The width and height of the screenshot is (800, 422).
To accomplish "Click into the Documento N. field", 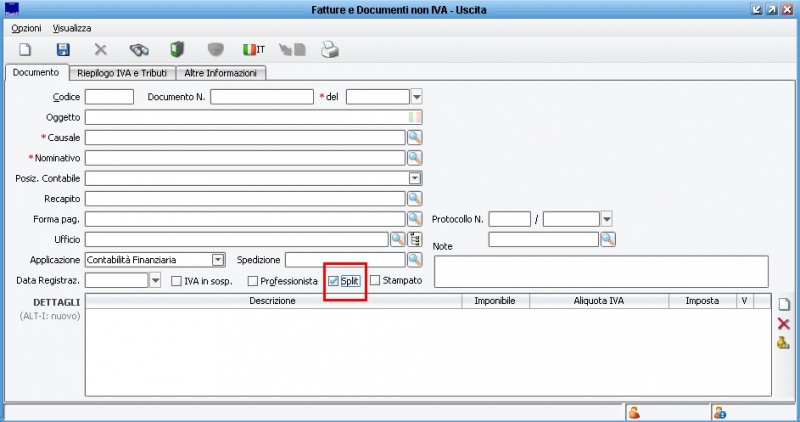I will 262,96.
